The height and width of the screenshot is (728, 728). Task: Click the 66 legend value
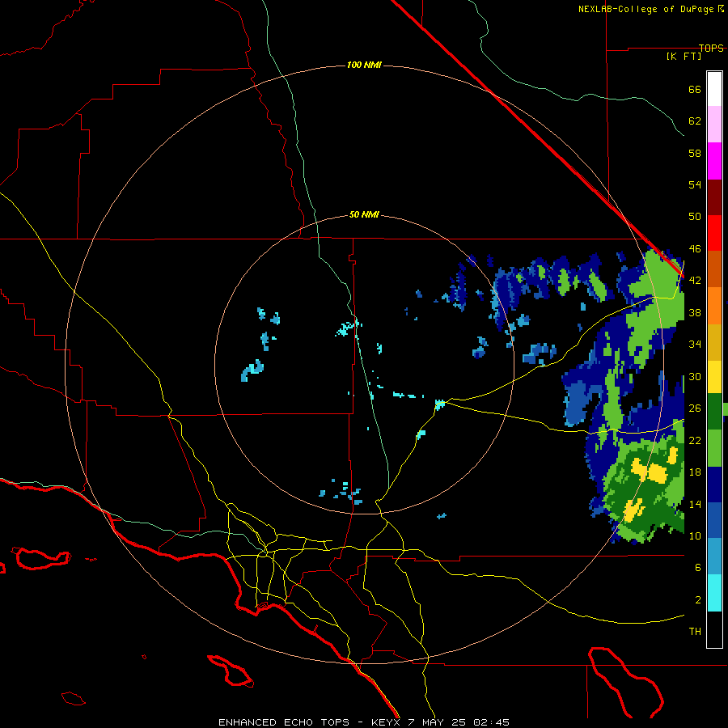click(x=695, y=90)
